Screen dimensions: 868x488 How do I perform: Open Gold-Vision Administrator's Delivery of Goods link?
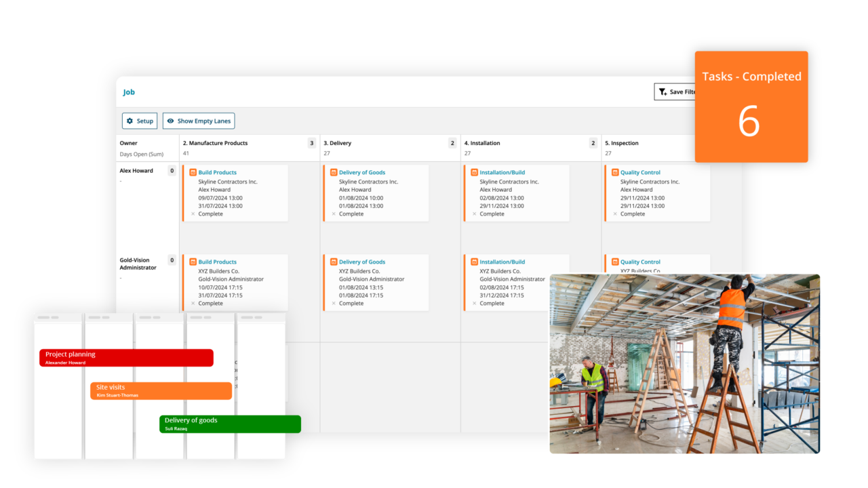[362, 262]
